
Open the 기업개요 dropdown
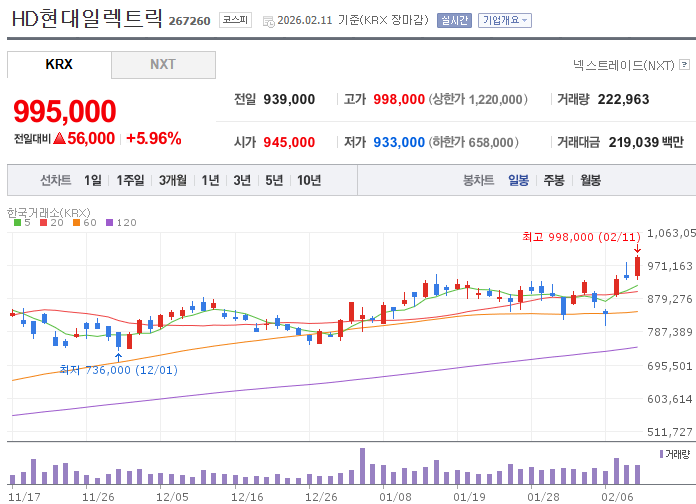coord(505,20)
